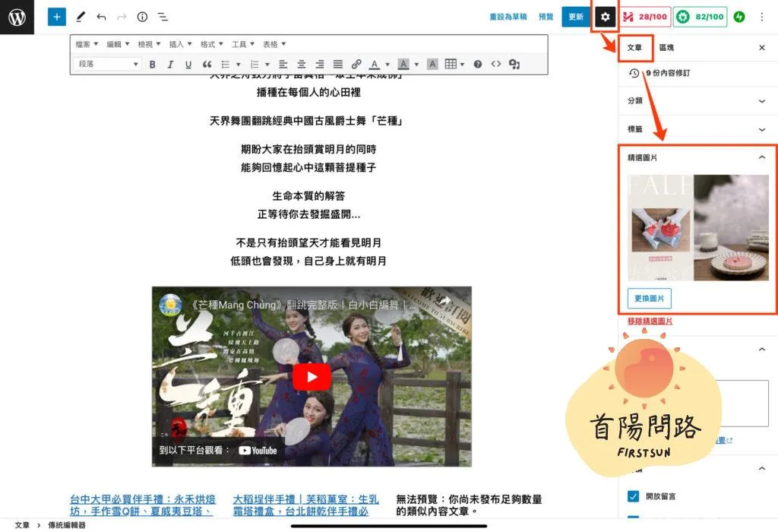Screen dimensions: 778x532
Task: Toggle bold formatting in classic toolbar
Action: (152, 65)
